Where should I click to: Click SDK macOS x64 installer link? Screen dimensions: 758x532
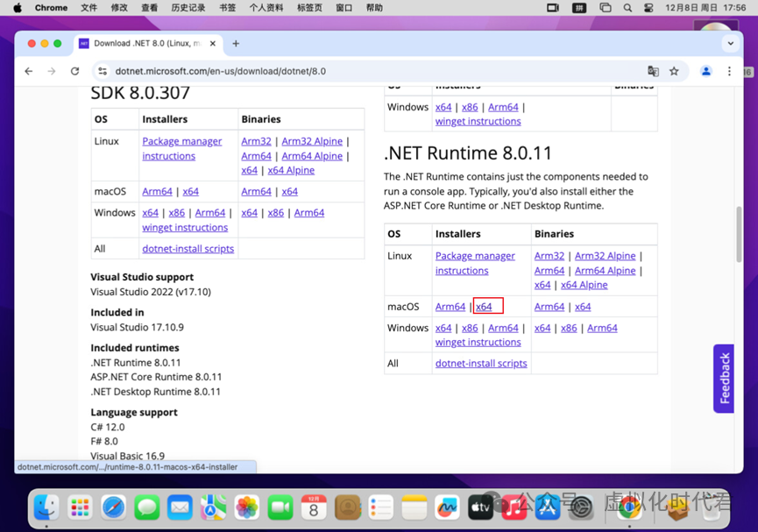(x=190, y=192)
